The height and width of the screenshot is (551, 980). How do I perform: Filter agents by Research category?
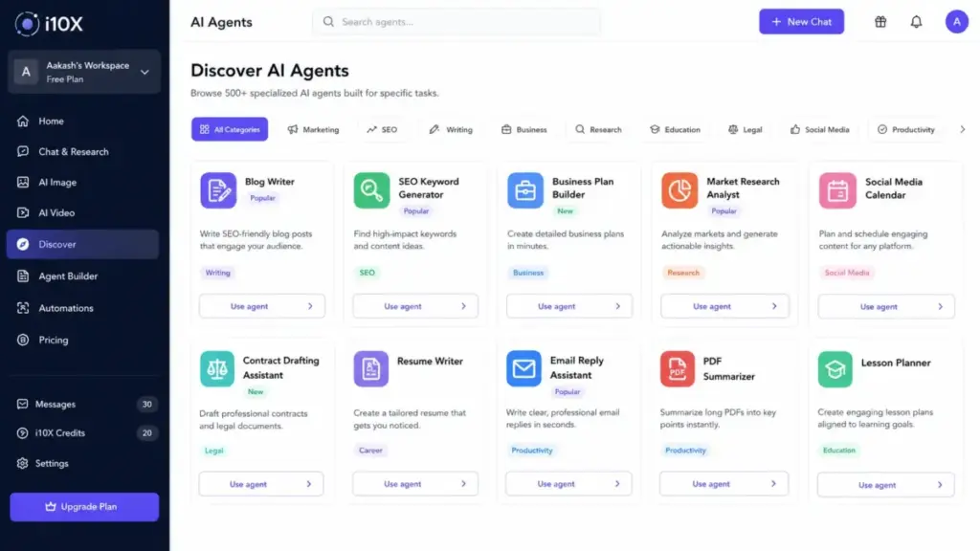pos(598,129)
